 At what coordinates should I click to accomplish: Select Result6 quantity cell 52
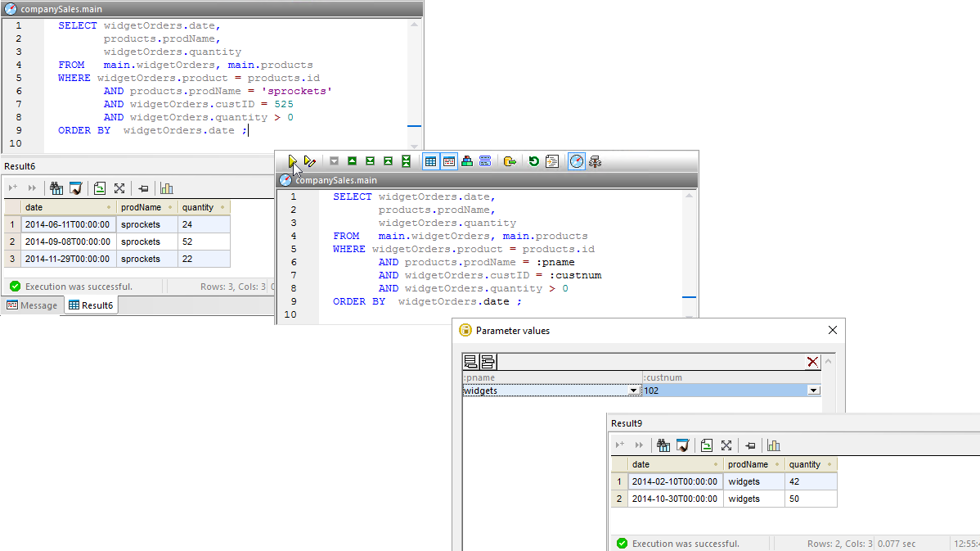204,242
